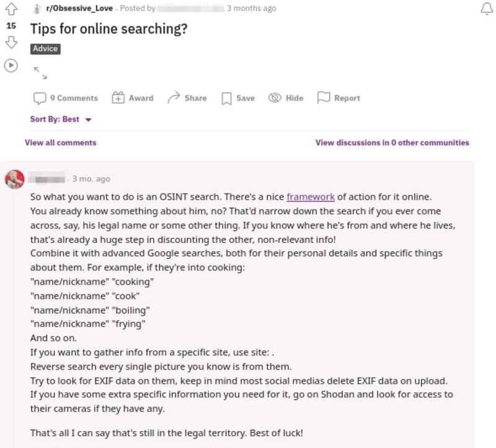Click the Advice flair tag
The image size is (496, 448).
point(45,48)
